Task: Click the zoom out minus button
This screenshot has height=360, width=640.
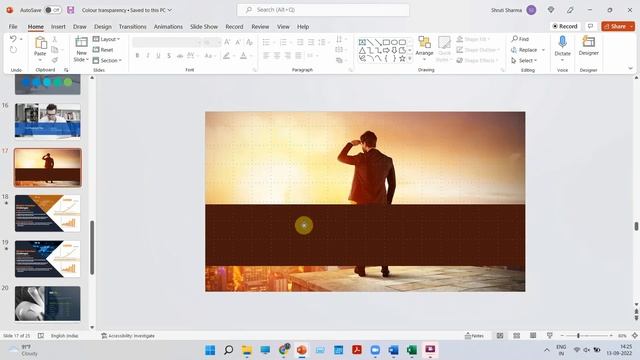Action: click(562, 336)
